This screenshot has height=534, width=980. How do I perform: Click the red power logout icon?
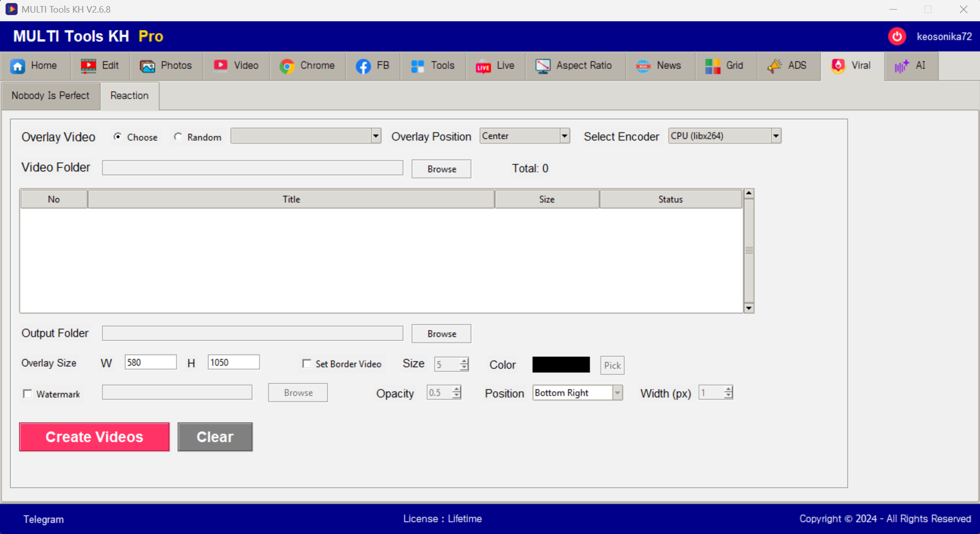pos(896,36)
